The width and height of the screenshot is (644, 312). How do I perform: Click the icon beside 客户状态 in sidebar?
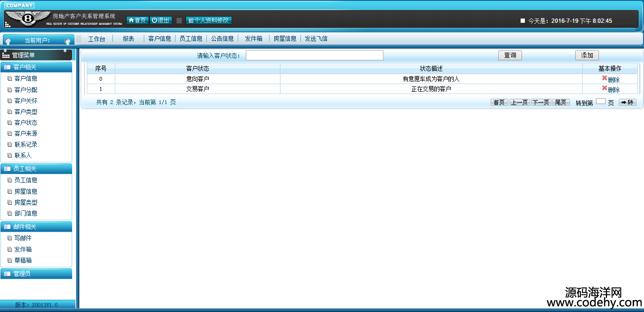tap(9, 123)
